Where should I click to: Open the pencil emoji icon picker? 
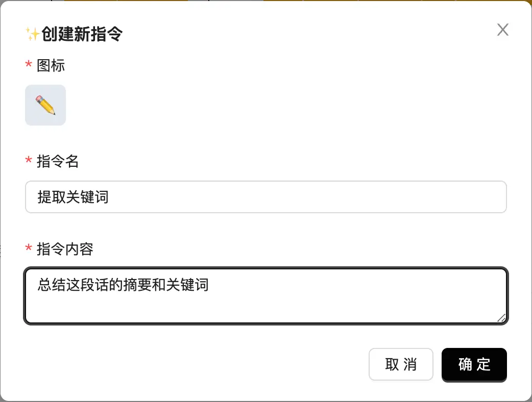45,105
